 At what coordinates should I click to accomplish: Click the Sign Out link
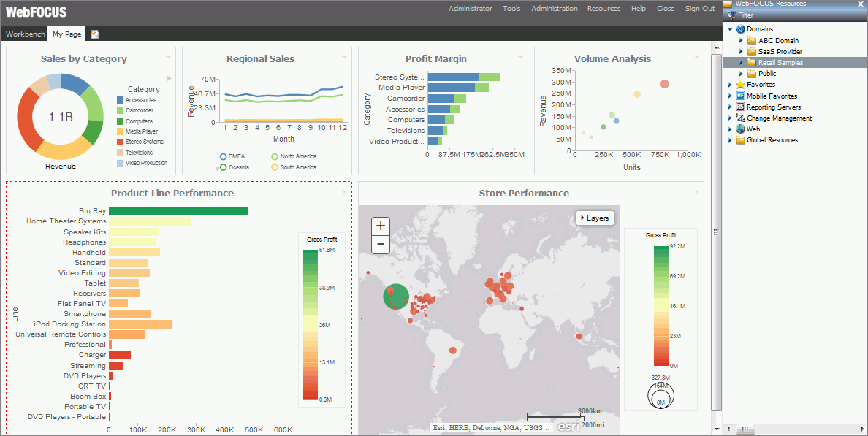coord(699,9)
